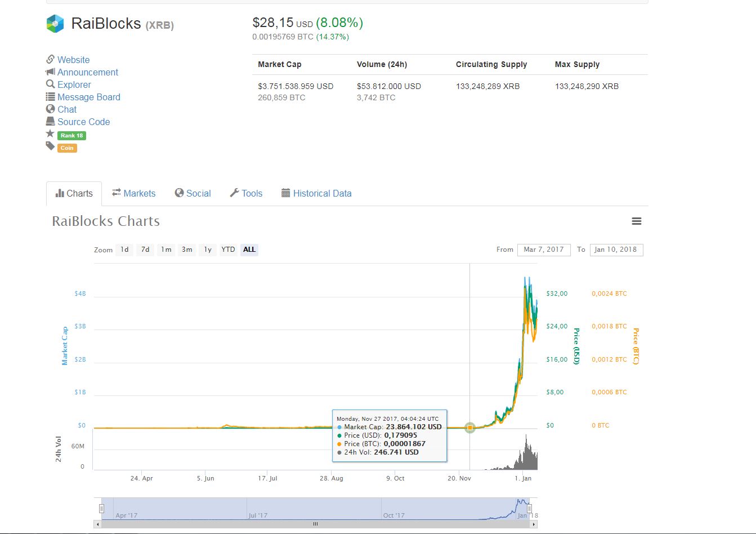Click the 24h Vol axis label
The width and height of the screenshot is (756, 534).
[x=59, y=449]
